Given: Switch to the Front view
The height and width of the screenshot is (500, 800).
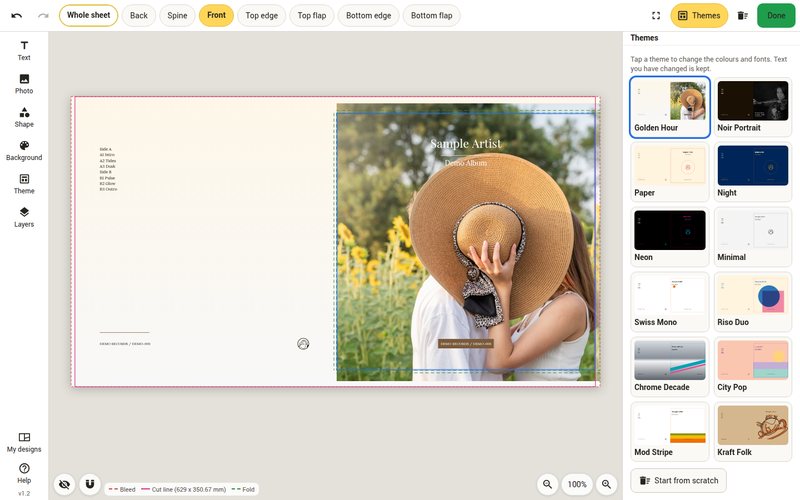Looking at the screenshot, I should (216, 15).
